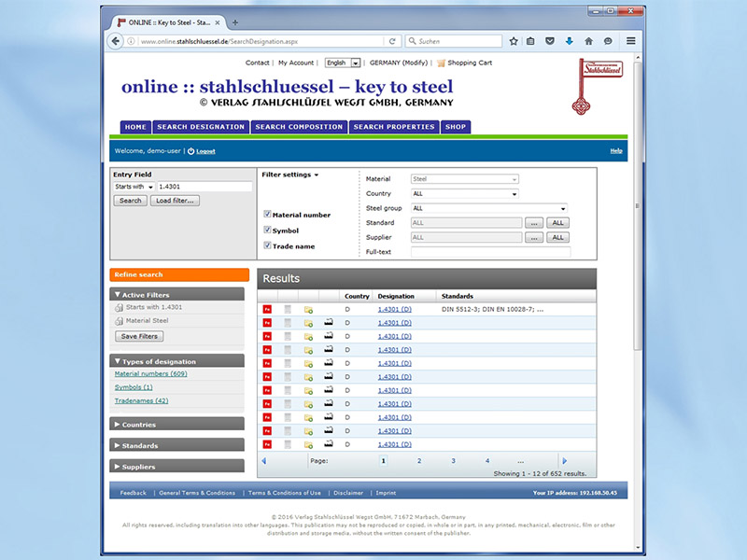Click the power icon beside Logout
This screenshot has width=747, height=560.
[190, 151]
